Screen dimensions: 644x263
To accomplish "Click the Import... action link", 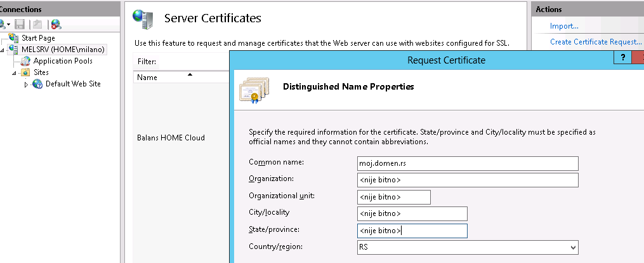I will (564, 26).
